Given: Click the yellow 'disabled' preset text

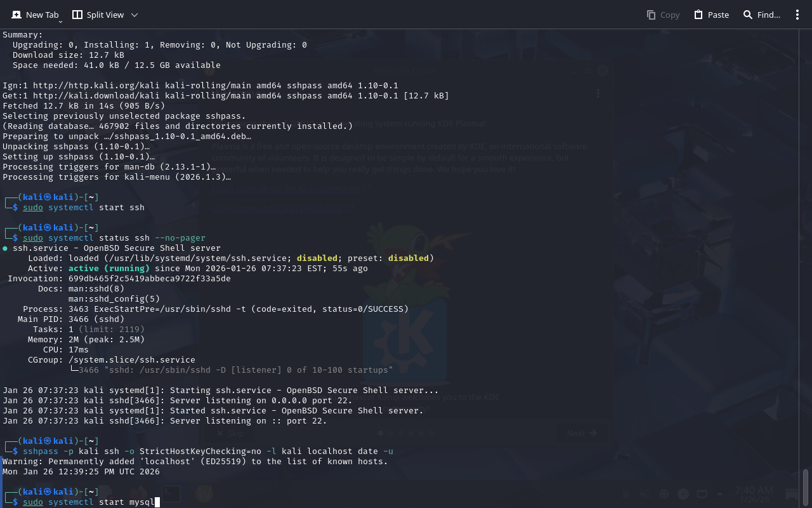Looking at the screenshot, I should pos(409,258).
